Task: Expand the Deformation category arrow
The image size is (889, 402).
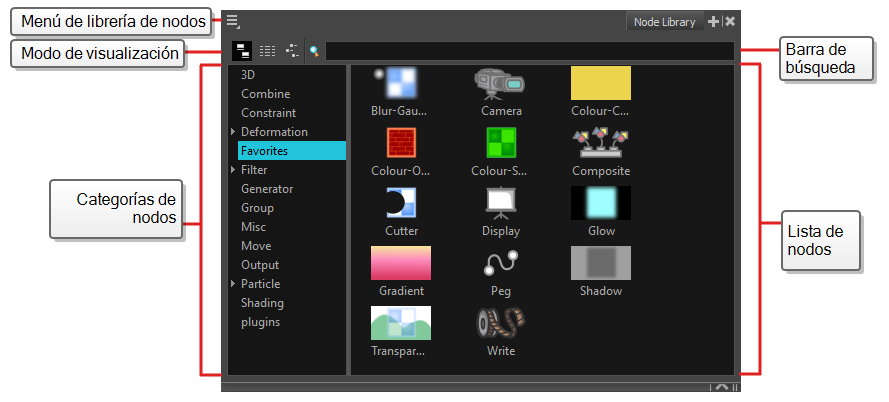Action: pyautogui.click(x=233, y=132)
